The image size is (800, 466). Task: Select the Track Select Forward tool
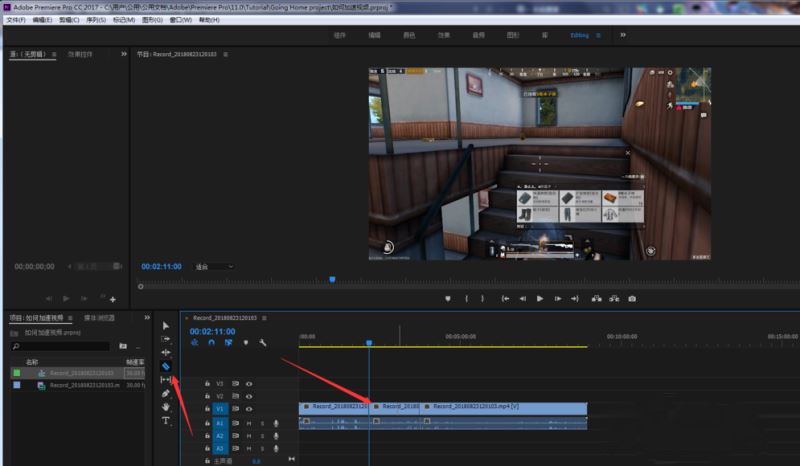click(x=166, y=339)
